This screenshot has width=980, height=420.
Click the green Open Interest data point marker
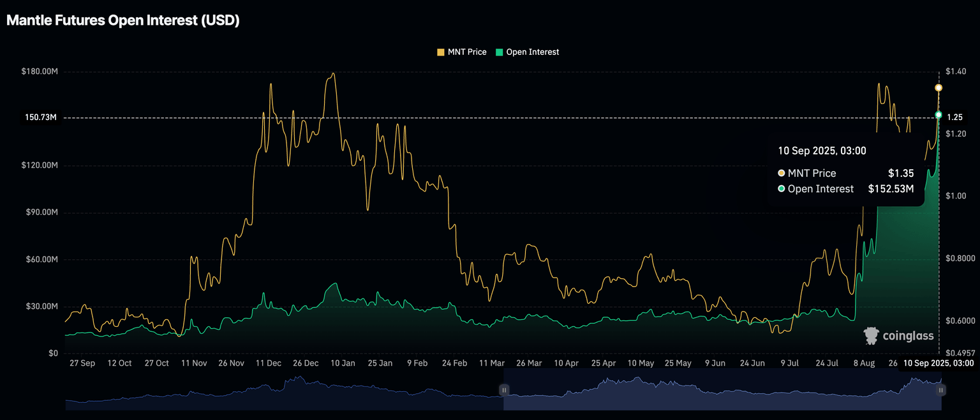point(939,115)
